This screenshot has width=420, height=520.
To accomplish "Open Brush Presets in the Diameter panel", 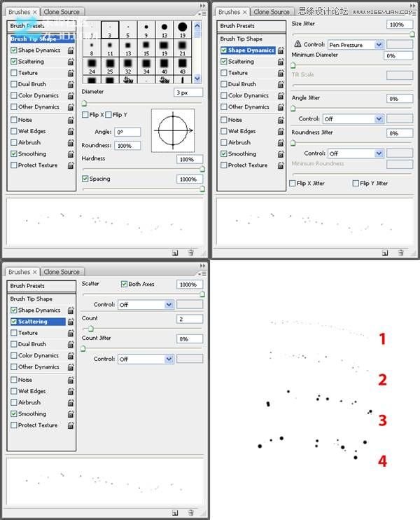I will pos(27,26).
